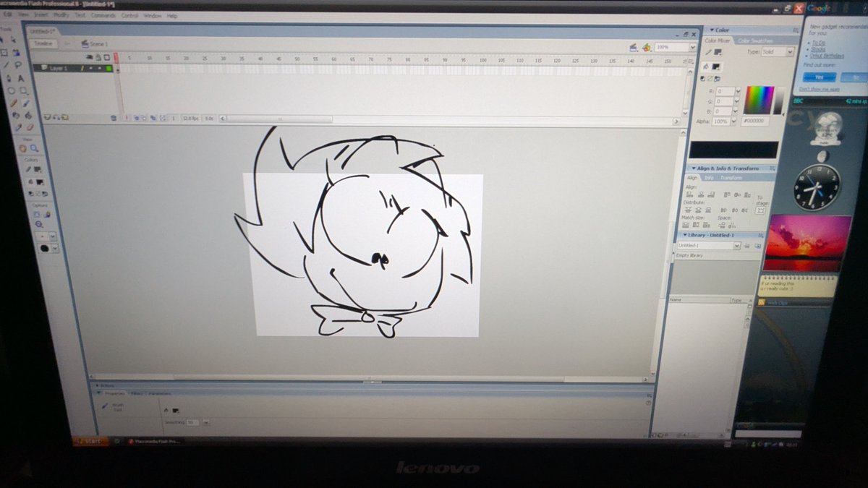The image size is (868, 488).
Task: Click the sunset photo in sidebar
Action: 807,243
